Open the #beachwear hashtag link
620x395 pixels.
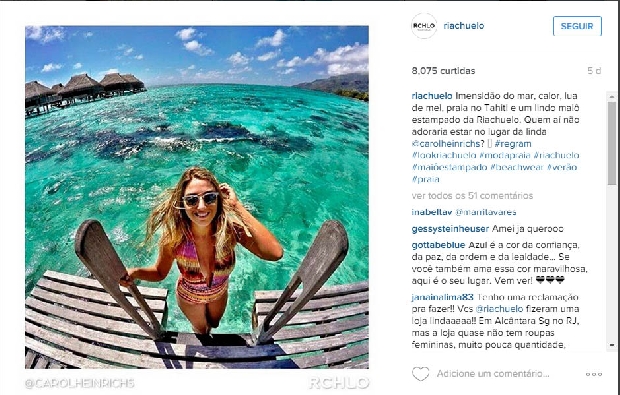click(517, 167)
